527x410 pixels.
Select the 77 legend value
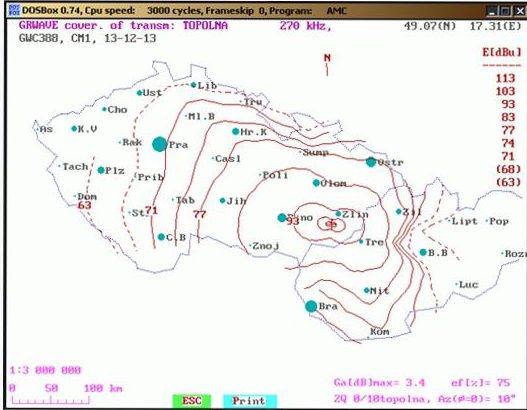pos(508,130)
